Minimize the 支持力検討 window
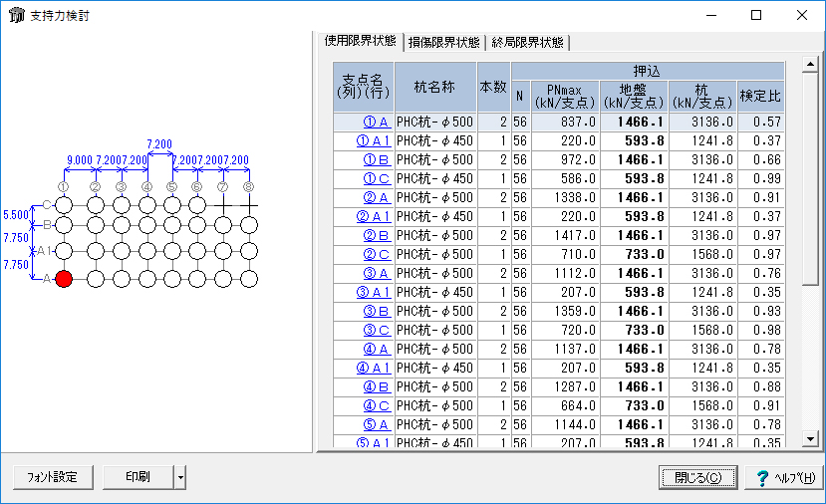This screenshot has height=504, width=826. point(711,15)
